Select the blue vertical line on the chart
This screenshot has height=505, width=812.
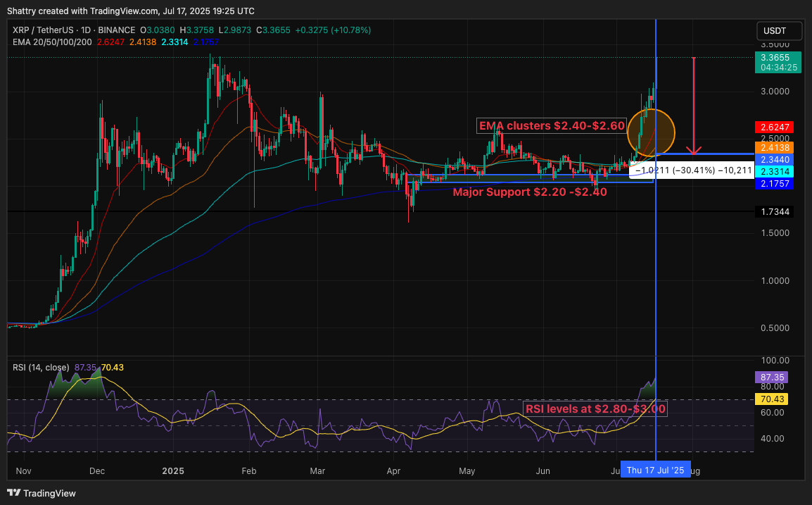(x=656, y=282)
